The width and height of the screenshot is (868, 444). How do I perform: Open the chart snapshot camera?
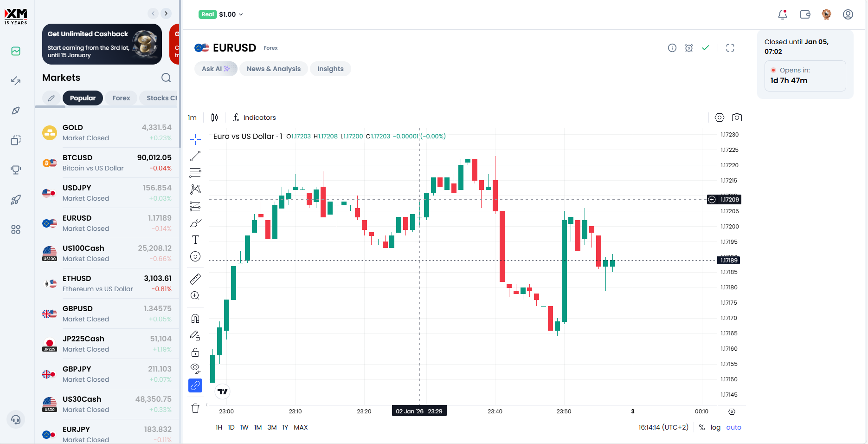(737, 118)
